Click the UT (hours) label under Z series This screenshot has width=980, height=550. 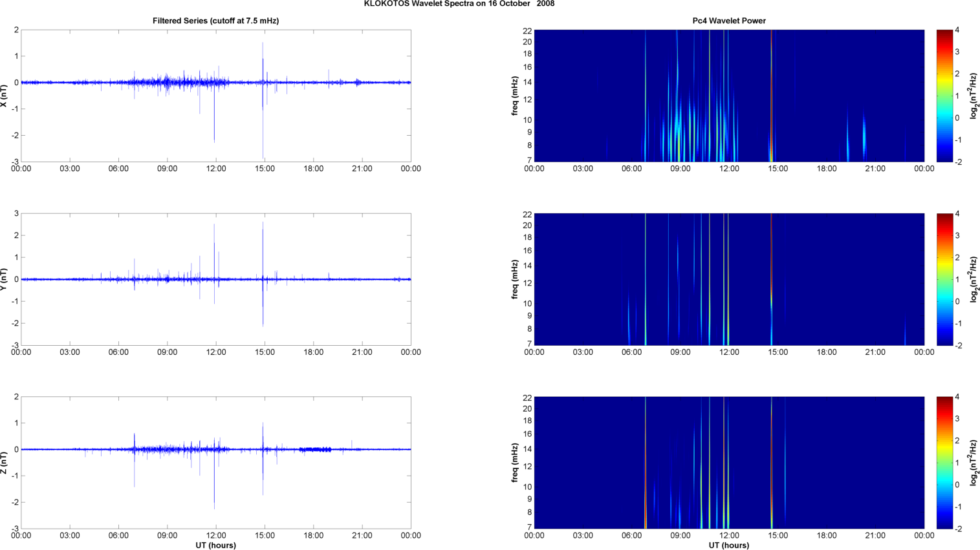coord(215,545)
